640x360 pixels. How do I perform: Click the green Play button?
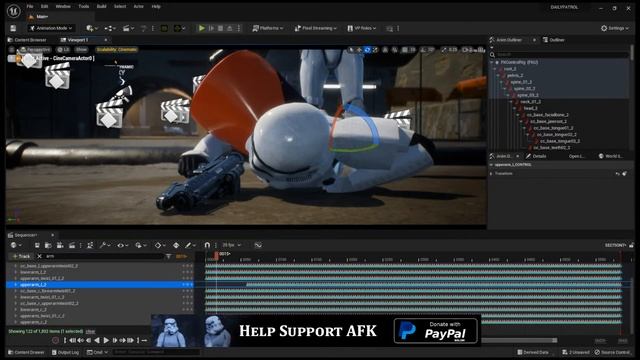click(x=202, y=28)
